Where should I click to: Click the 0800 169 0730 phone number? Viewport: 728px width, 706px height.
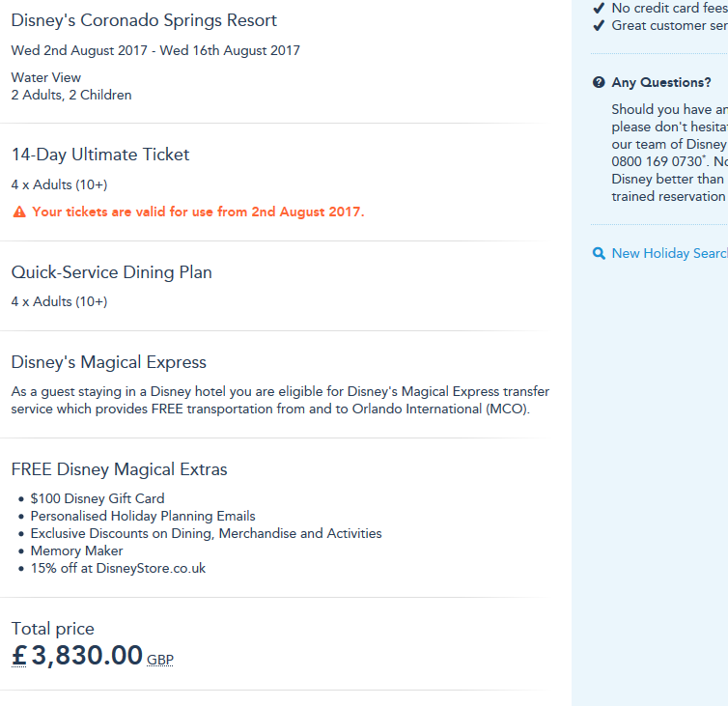(653, 161)
